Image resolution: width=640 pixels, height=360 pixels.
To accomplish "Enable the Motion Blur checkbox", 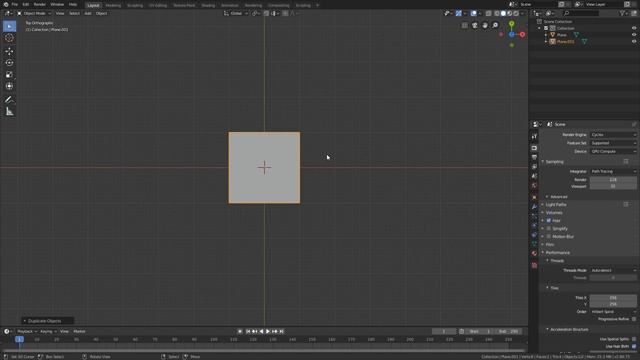I will coord(549,236).
